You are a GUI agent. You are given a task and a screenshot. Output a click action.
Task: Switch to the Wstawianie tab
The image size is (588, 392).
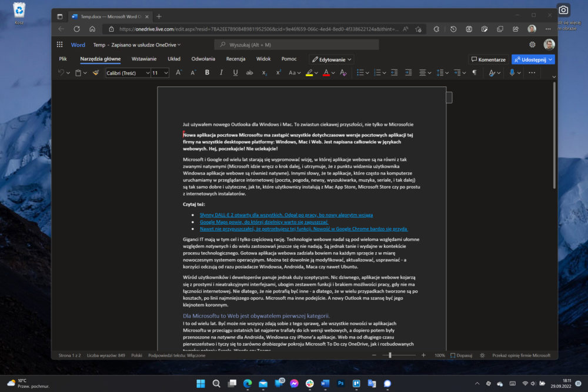point(144,59)
